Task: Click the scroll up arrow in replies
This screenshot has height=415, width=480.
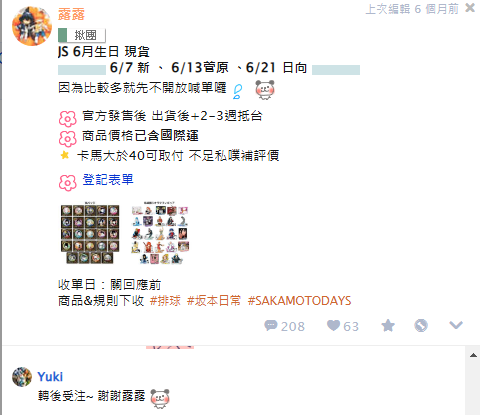Action: pos(473,355)
